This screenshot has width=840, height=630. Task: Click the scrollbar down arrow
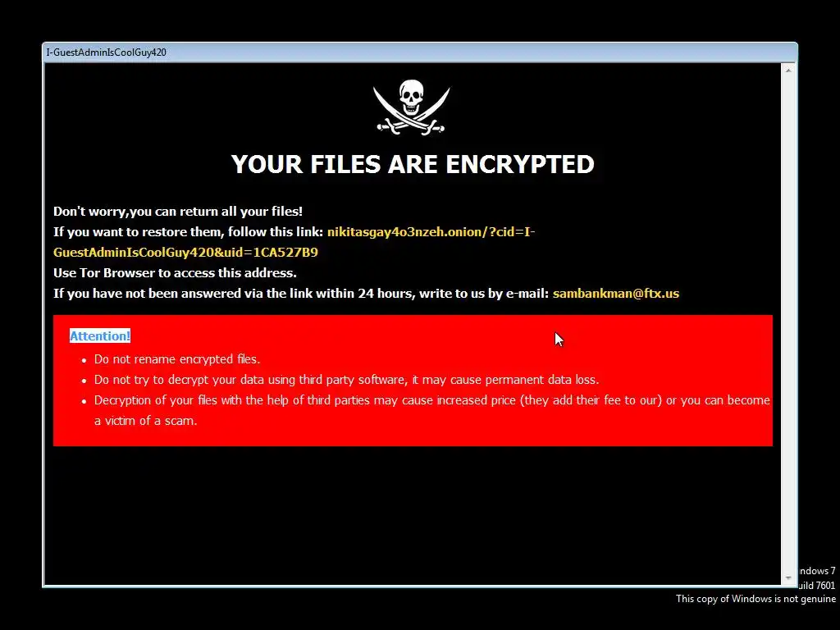[x=788, y=578]
